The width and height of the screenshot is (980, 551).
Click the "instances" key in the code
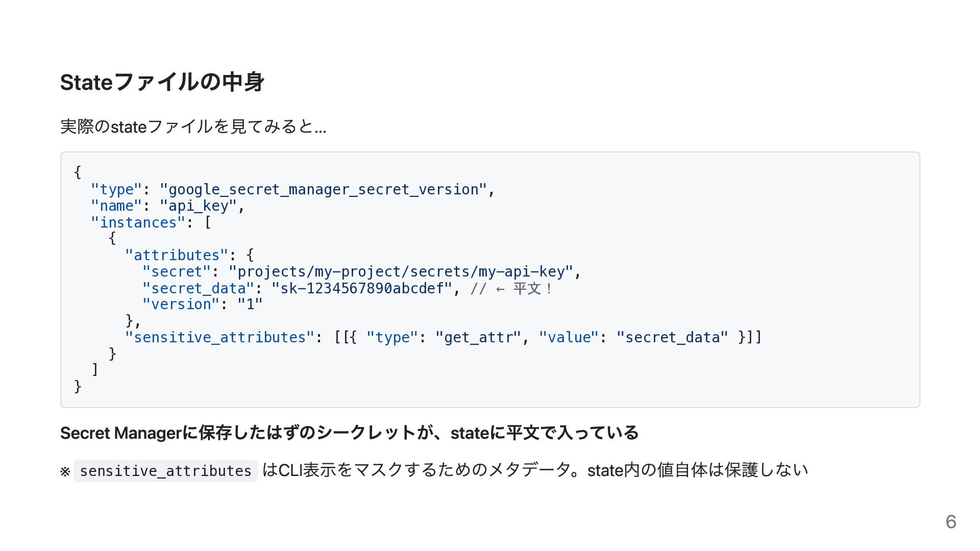[x=138, y=223]
